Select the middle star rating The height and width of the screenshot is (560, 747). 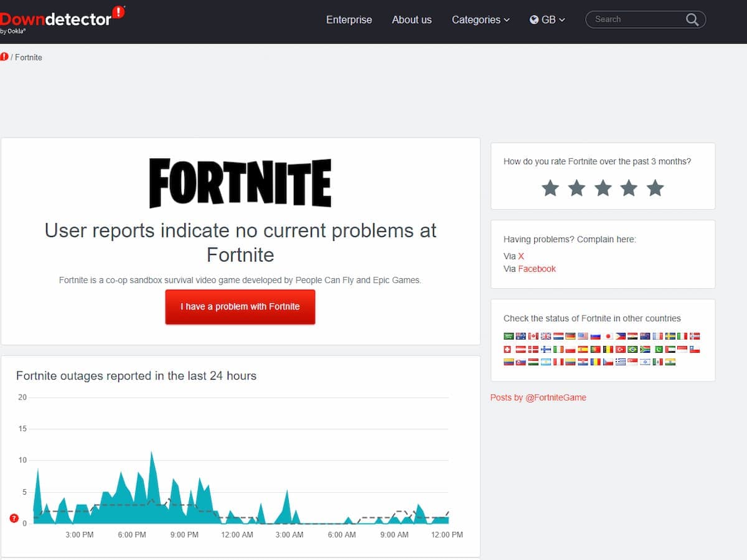(x=603, y=187)
